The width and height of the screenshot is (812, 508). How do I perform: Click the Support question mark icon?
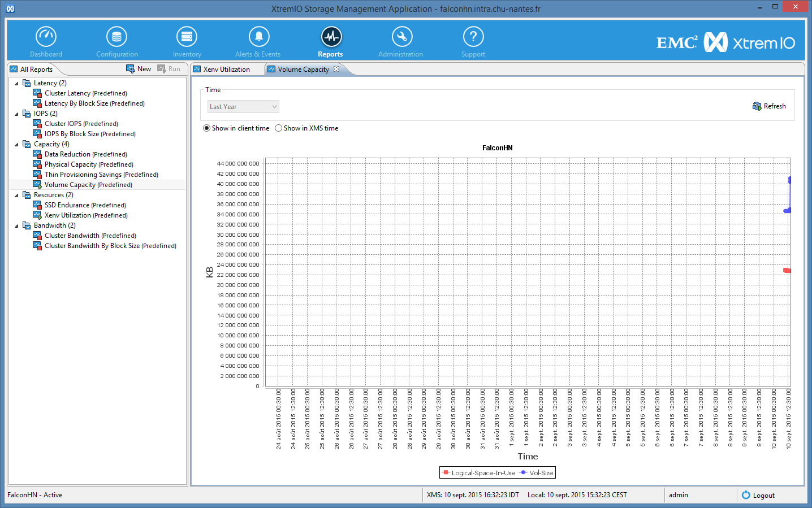[x=473, y=37]
